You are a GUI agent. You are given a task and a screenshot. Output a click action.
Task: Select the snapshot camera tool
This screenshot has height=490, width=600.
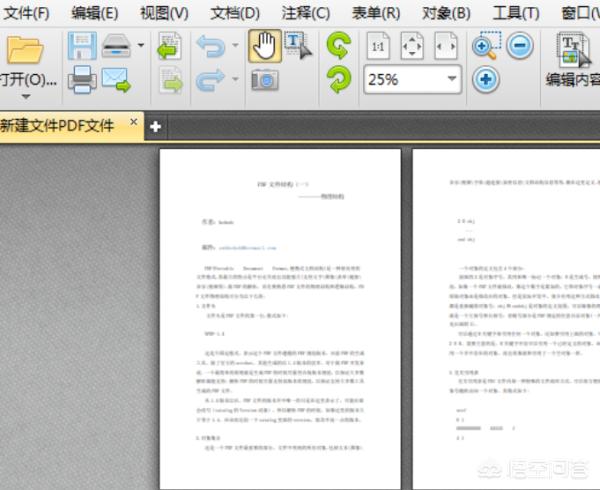(265, 80)
